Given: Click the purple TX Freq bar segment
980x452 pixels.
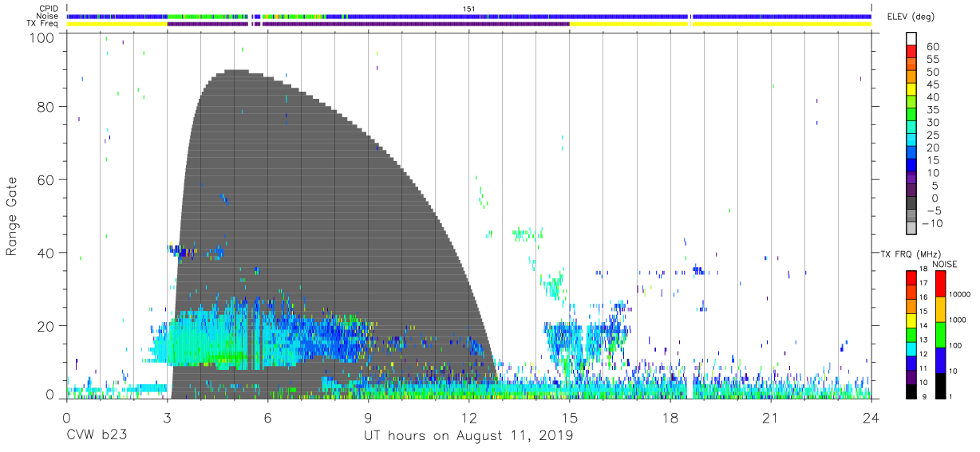Looking at the screenshot, I should pyautogui.click(x=368, y=24).
